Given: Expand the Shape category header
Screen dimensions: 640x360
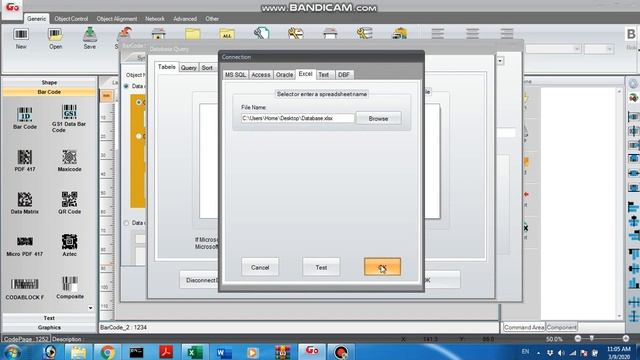Looking at the screenshot, I should (49, 82).
